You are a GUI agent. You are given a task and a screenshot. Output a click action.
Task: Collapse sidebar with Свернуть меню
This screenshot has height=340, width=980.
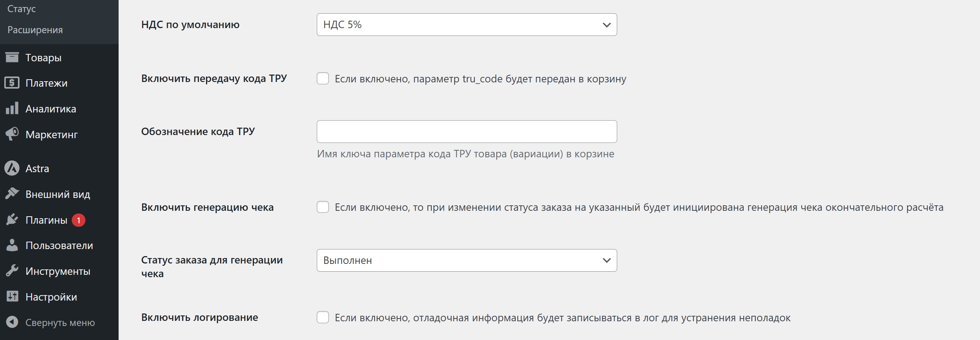click(60, 322)
